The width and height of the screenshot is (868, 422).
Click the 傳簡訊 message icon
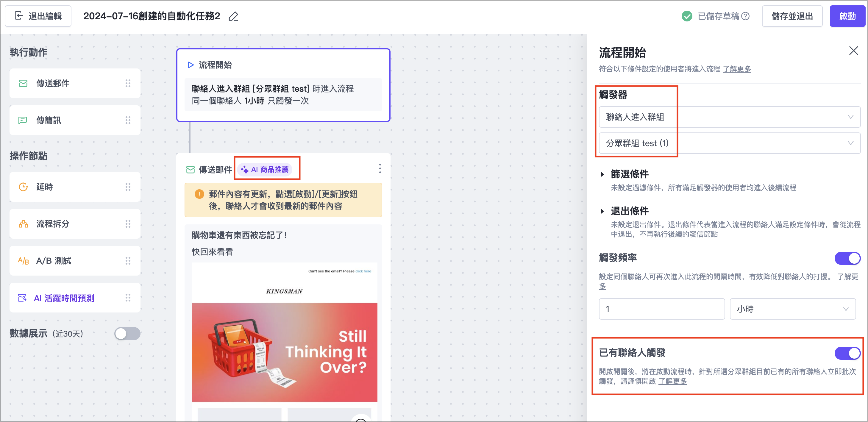tap(23, 120)
